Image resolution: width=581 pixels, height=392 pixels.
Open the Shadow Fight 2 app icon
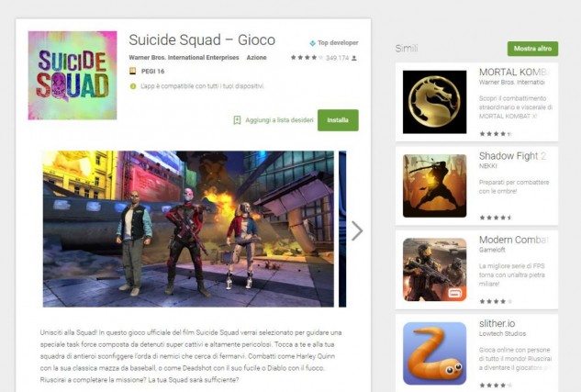tap(435, 185)
